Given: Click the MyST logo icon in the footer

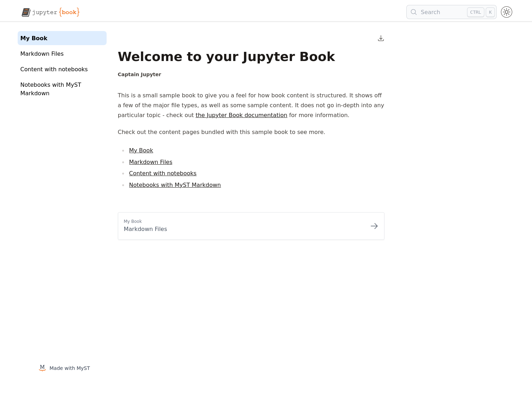Looking at the screenshot, I should coord(42,368).
